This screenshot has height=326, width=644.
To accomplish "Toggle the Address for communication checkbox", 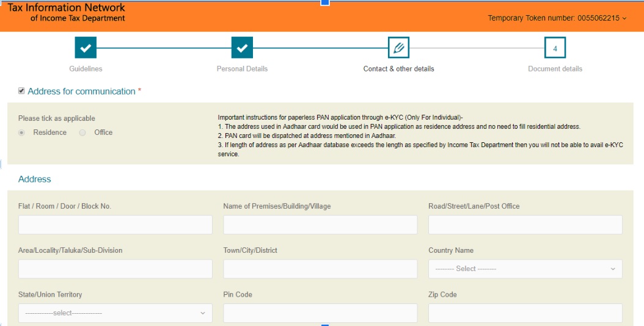I will pos(21,91).
